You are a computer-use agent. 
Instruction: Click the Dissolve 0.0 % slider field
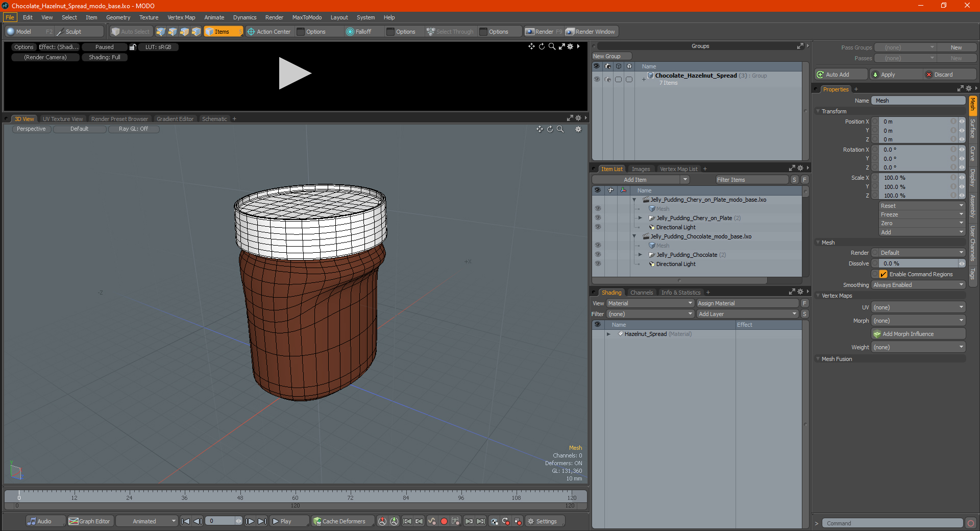pos(918,263)
